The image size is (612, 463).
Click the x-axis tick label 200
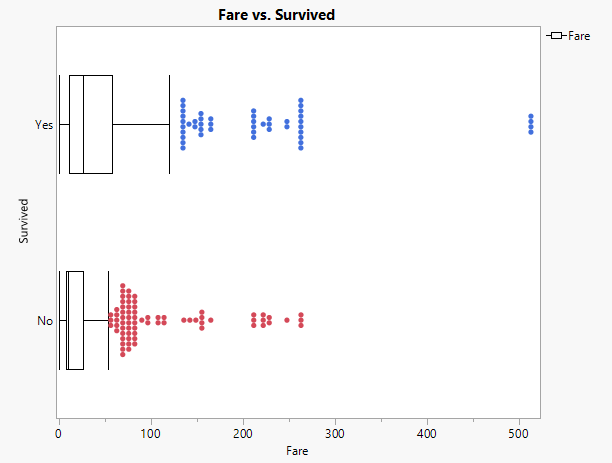(x=243, y=434)
